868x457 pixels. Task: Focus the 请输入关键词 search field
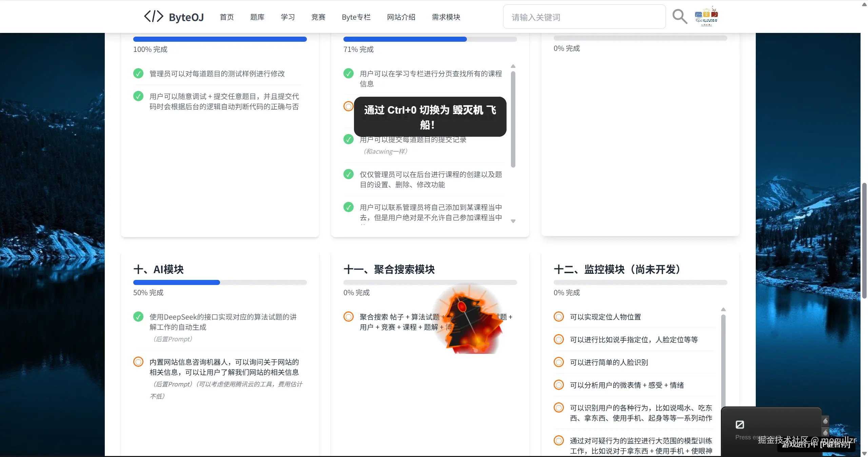coord(584,17)
